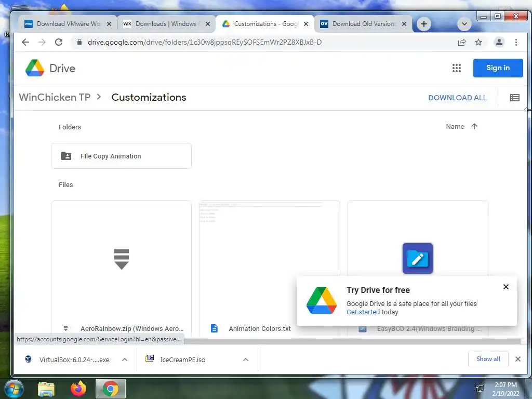The height and width of the screenshot is (399, 532).
Task: Open a new tab with plus button
Action: pos(424,24)
